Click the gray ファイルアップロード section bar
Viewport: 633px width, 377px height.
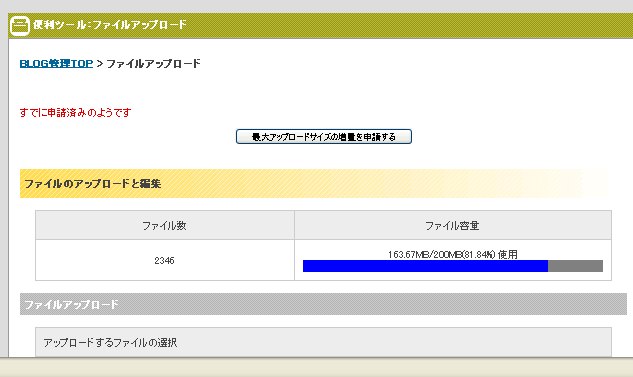point(323,304)
